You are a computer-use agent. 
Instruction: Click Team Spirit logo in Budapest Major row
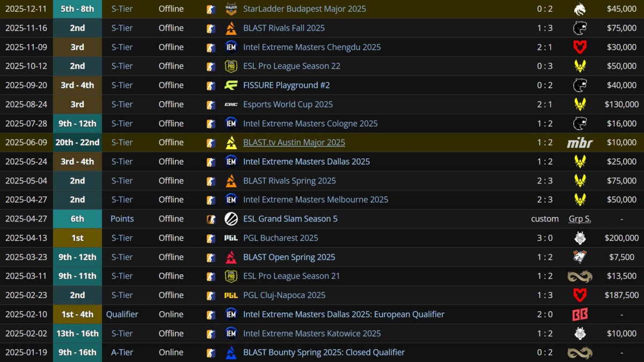coord(580,9)
